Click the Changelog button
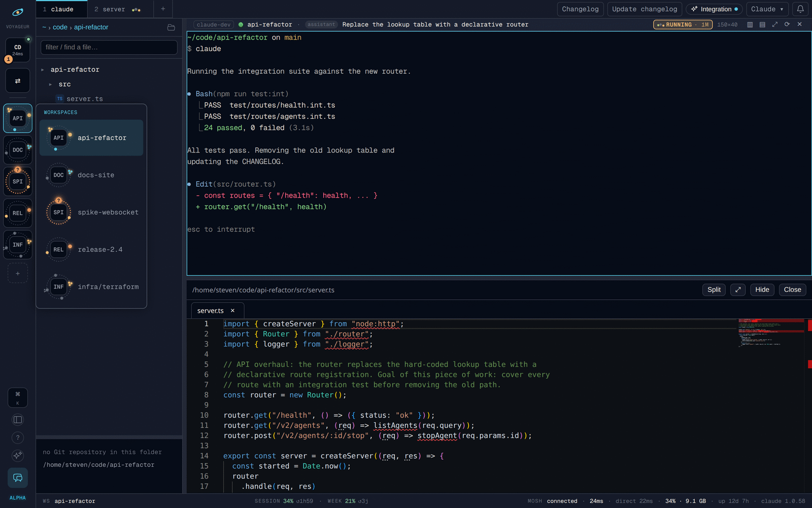The height and width of the screenshot is (508, 812). (x=580, y=9)
